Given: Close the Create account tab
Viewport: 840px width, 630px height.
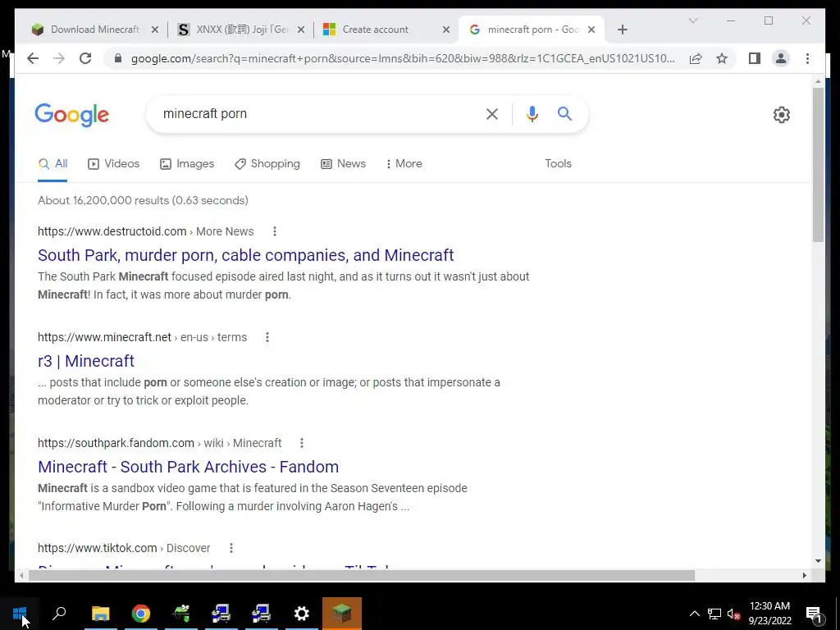Looking at the screenshot, I should pos(445,30).
